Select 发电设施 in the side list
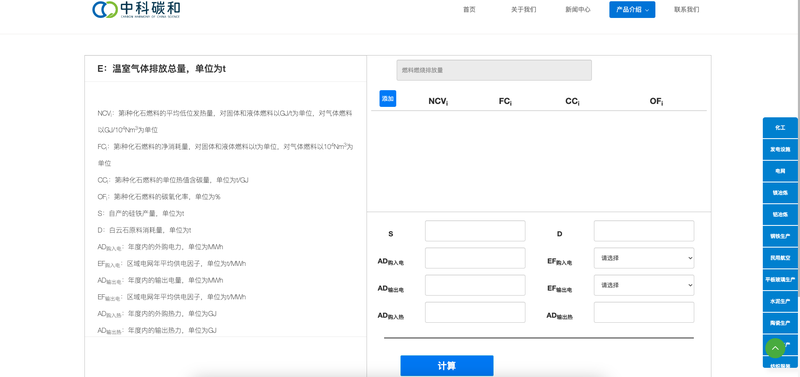 [x=780, y=149]
